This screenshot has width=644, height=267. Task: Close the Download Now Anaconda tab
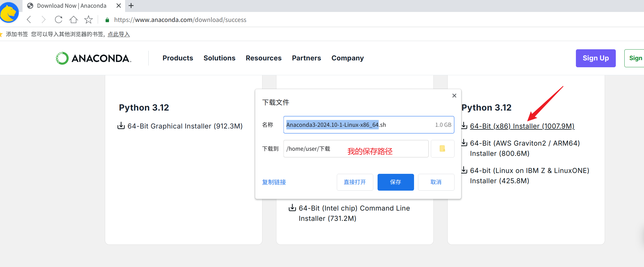(x=119, y=6)
